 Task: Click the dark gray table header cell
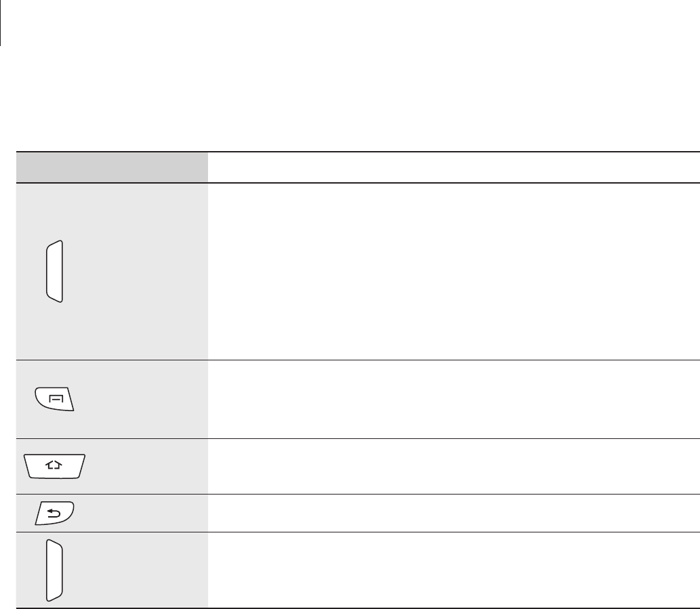click(x=112, y=167)
